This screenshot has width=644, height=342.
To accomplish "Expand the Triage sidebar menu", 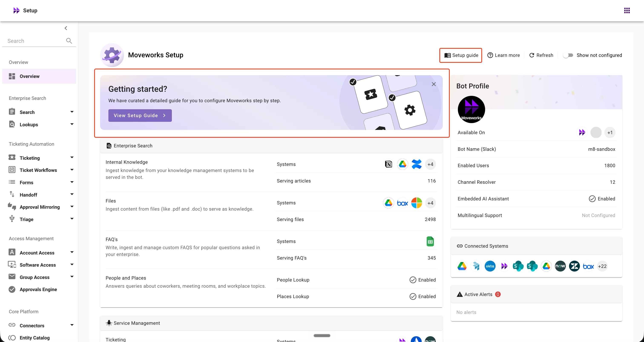I will coord(72,219).
